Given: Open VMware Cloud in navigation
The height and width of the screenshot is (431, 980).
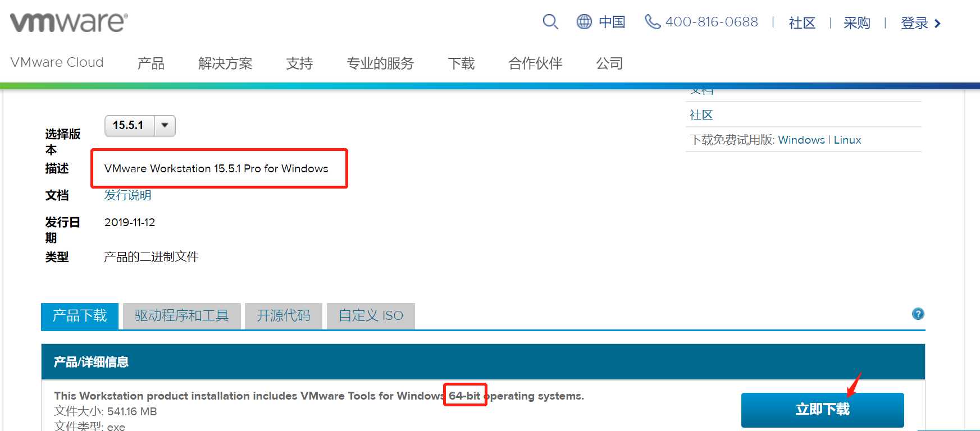Looking at the screenshot, I should (x=57, y=62).
